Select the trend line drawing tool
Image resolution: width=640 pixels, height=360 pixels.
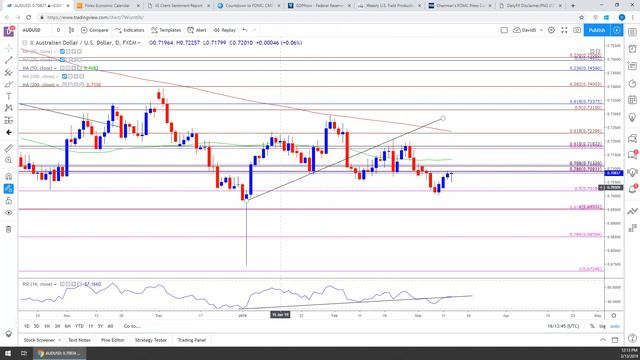click(9, 60)
